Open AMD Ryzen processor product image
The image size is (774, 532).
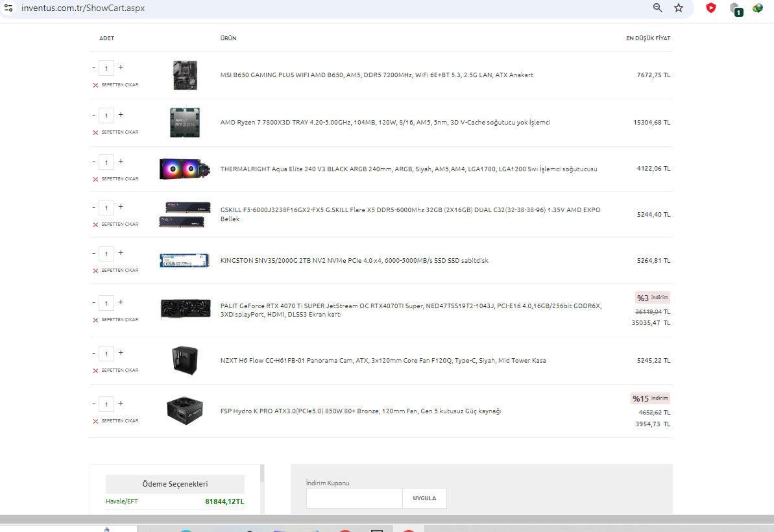tap(185, 123)
